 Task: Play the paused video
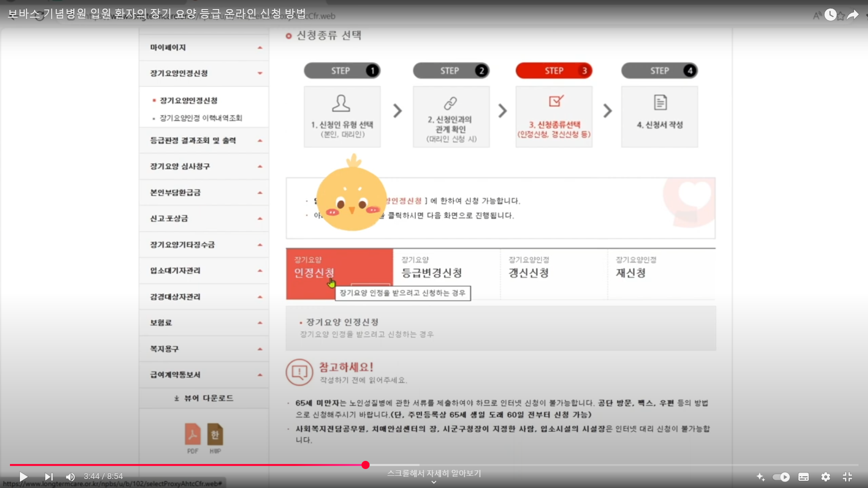24,477
